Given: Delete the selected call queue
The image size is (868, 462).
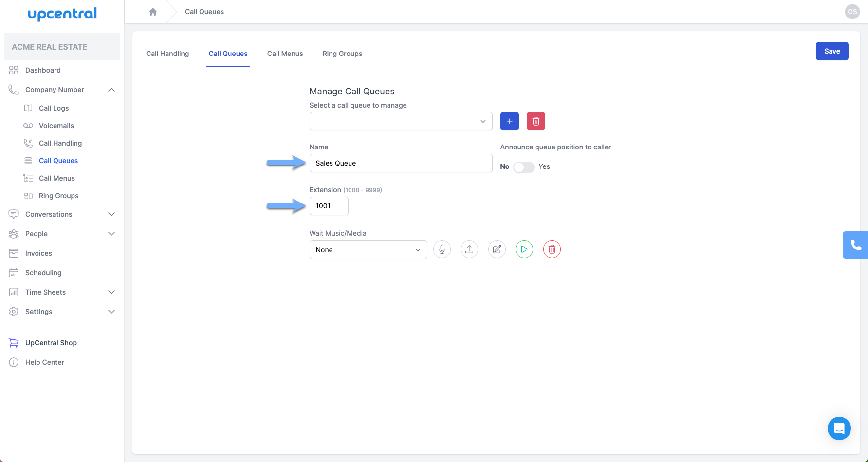Looking at the screenshot, I should [536, 121].
